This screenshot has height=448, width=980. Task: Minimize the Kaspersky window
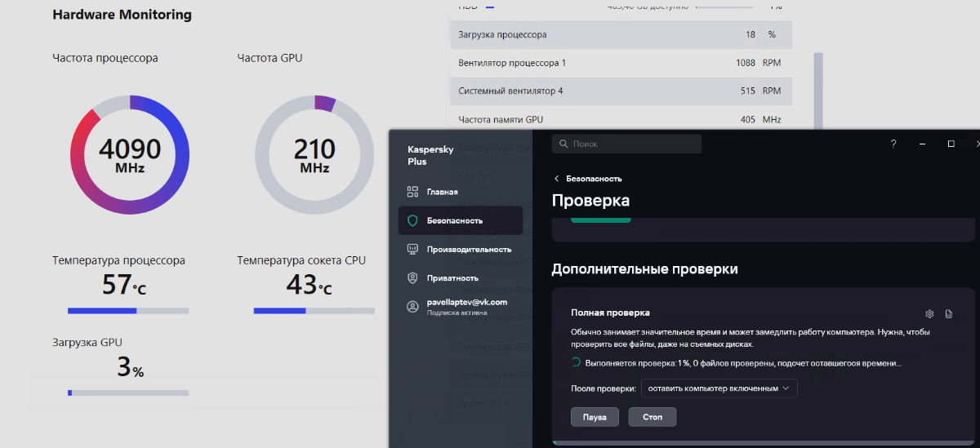click(922, 144)
